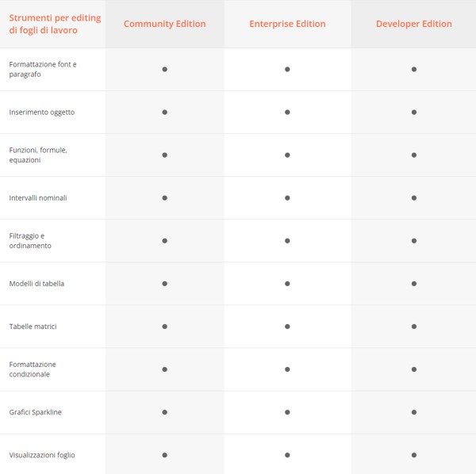Click Enterprise Edition dot for Filtraggio e ordinamento
This screenshot has width=476, height=474.
pyautogui.click(x=287, y=240)
